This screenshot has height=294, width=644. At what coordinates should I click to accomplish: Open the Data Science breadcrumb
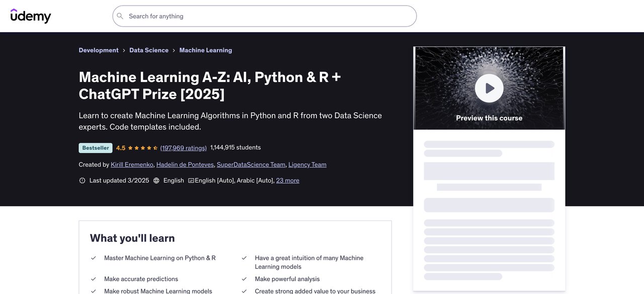(x=149, y=50)
